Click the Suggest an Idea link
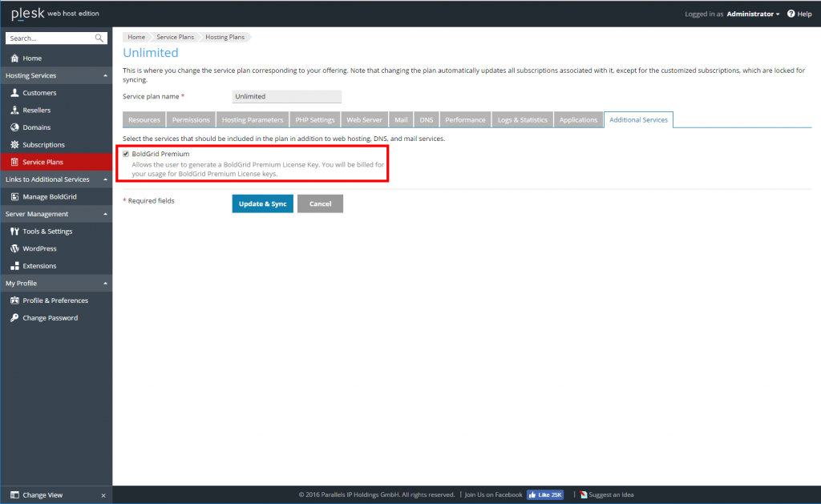Image resolution: width=821 pixels, height=504 pixels. (611, 494)
